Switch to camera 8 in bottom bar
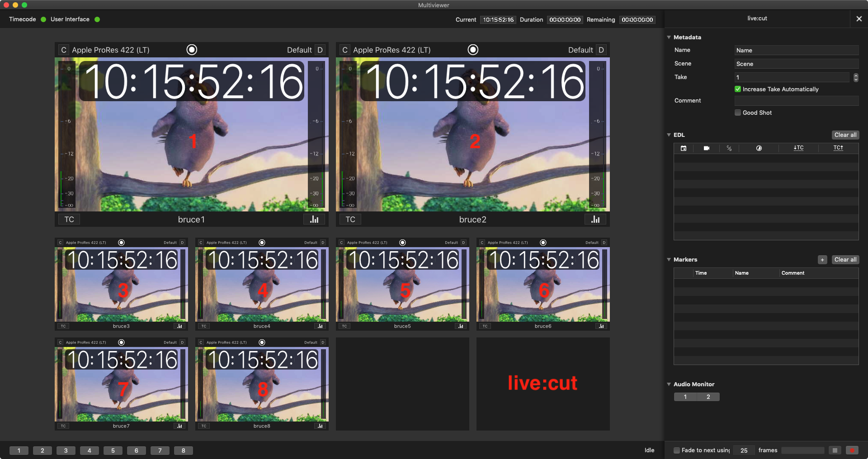This screenshot has height=459, width=868. 184,450
